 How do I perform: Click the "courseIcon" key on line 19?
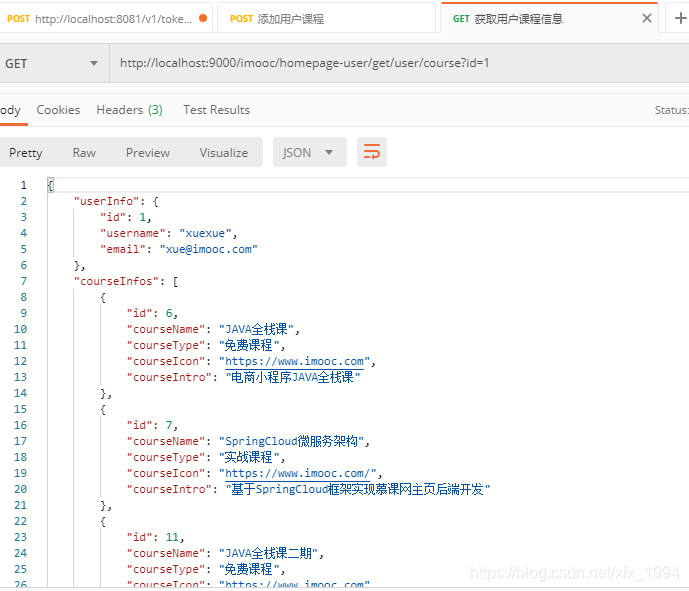click(166, 473)
